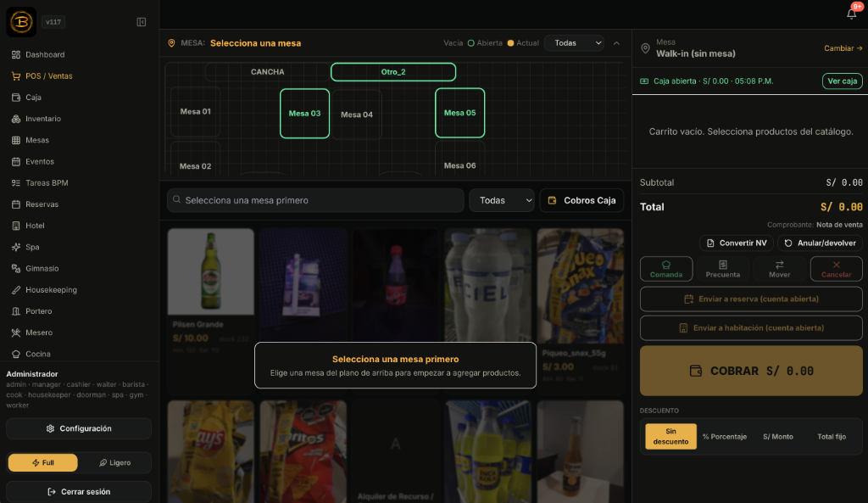Image resolution: width=868 pixels, height=503 pixels.
Task: Click Lays chips product thumbnail
Action: [x=211, y=451]
